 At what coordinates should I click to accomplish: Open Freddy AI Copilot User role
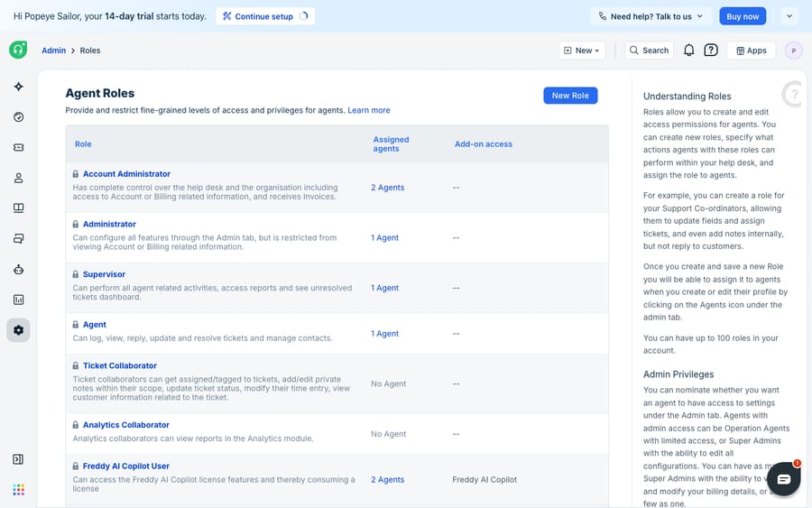(x=125, y=466)
